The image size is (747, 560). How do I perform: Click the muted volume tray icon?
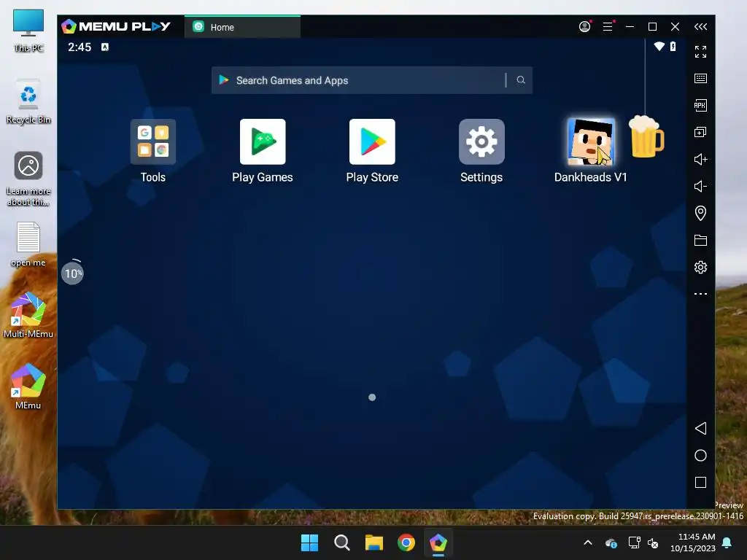[653, 542]
